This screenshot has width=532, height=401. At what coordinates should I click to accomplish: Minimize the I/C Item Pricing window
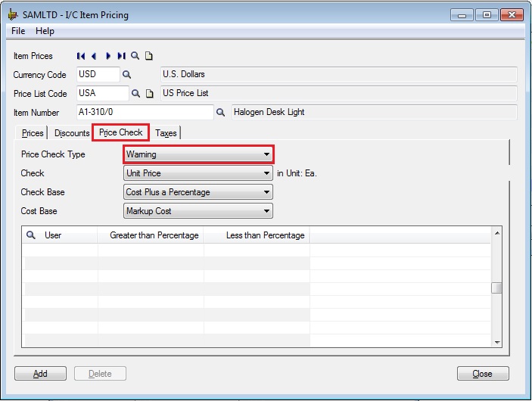tap(462, 15)
